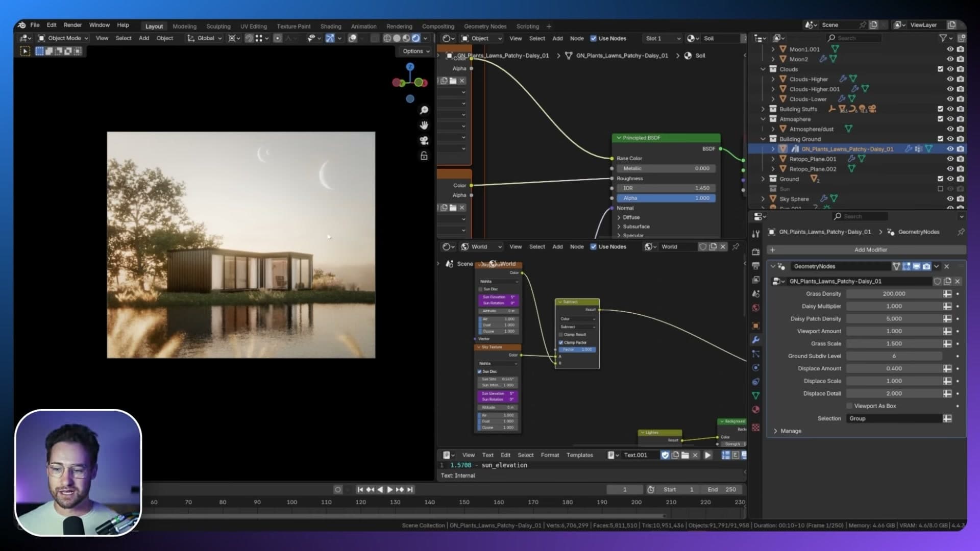Enable the Viewport As Box checkbox
The width and height of the screenshot is (980, 551).
point(849,406)
